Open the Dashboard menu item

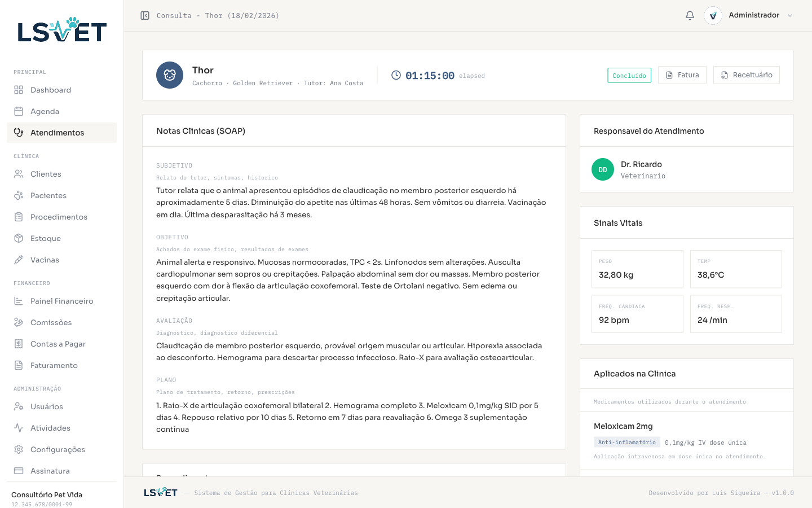pos(51,90)
